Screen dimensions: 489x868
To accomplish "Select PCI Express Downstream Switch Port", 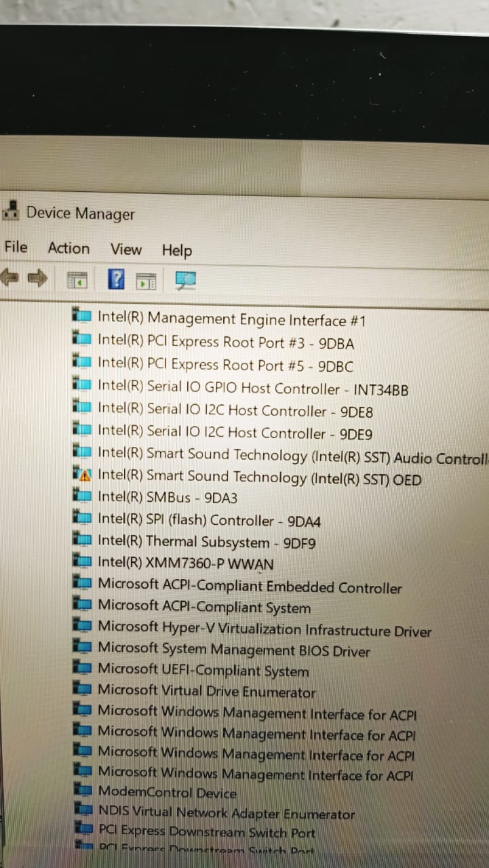I will pos(207,832).
